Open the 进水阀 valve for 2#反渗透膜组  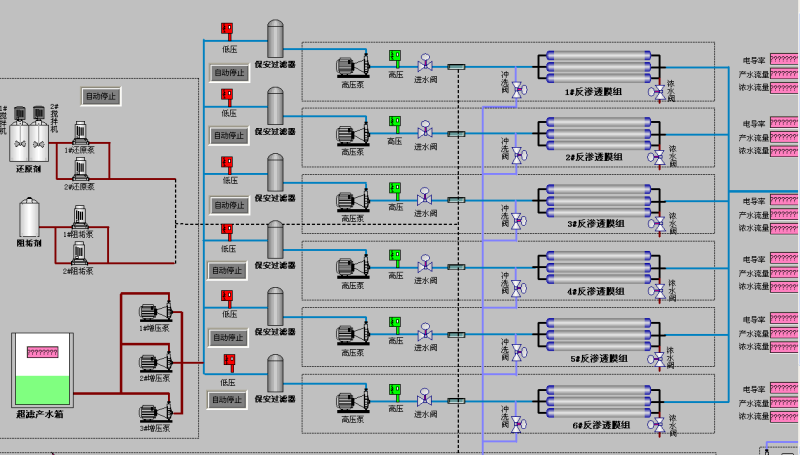(x=425, y=131)
